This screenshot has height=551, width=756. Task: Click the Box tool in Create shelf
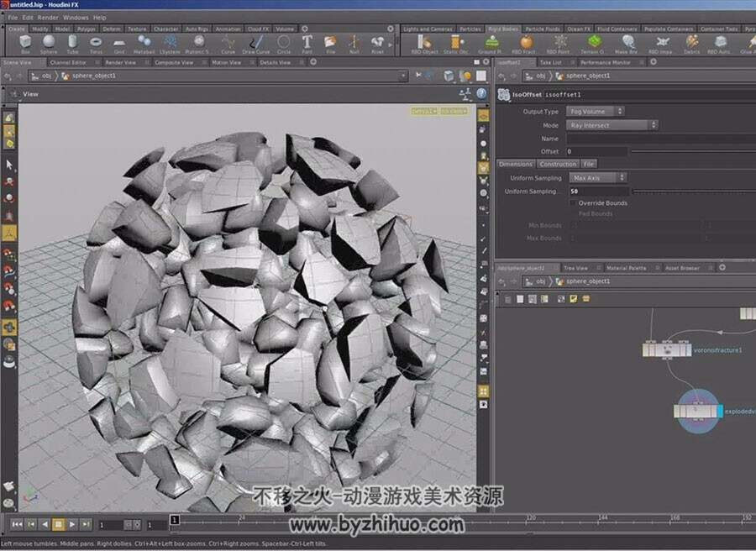pos(25,44)
